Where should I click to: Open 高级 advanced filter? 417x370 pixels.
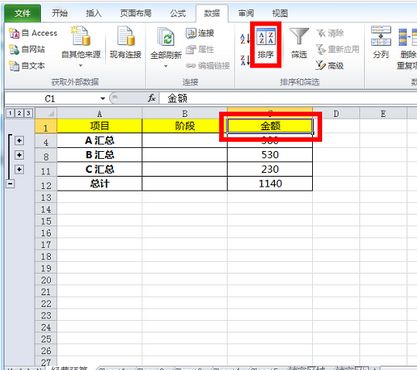pos(330,65)
